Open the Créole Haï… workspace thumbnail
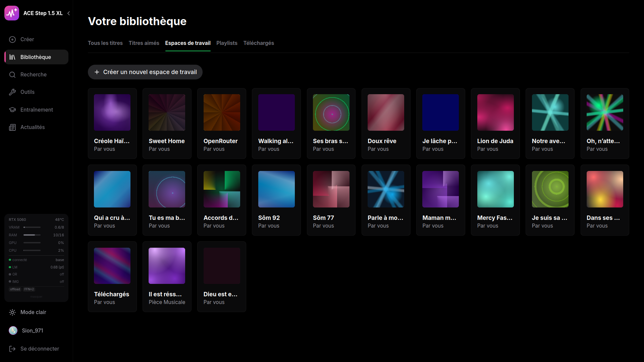The height and width of the screenshot is (362, 644). coord(112,112)
